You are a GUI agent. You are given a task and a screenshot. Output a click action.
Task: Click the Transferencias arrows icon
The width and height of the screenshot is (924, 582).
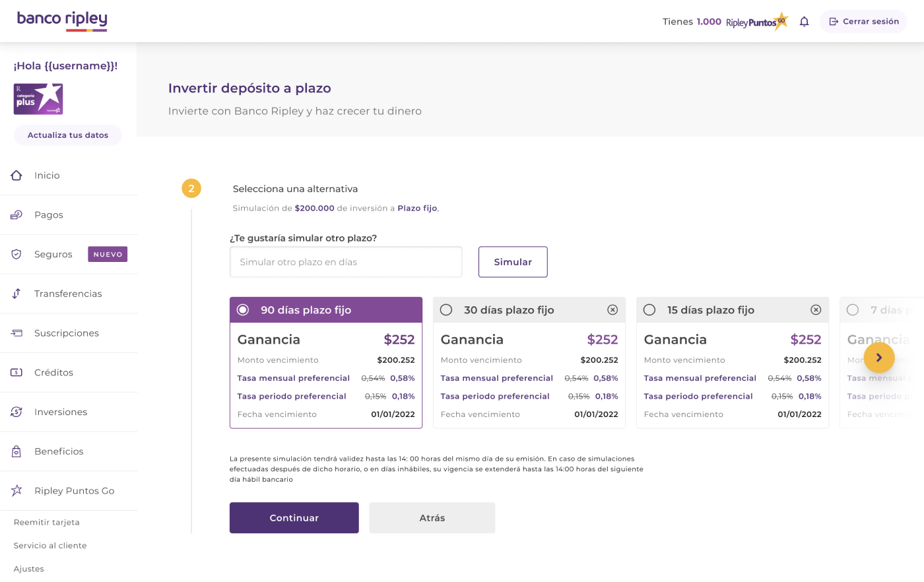point(16,294)
